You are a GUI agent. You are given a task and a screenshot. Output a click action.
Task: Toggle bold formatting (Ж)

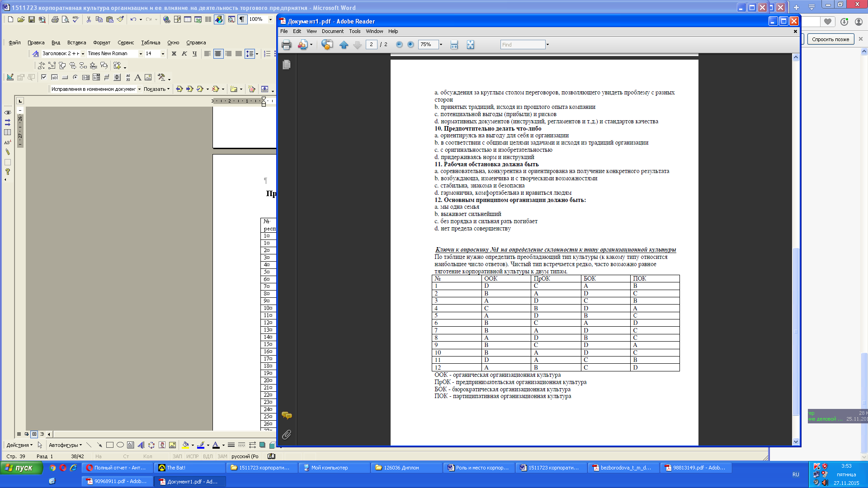click(174, 54)
